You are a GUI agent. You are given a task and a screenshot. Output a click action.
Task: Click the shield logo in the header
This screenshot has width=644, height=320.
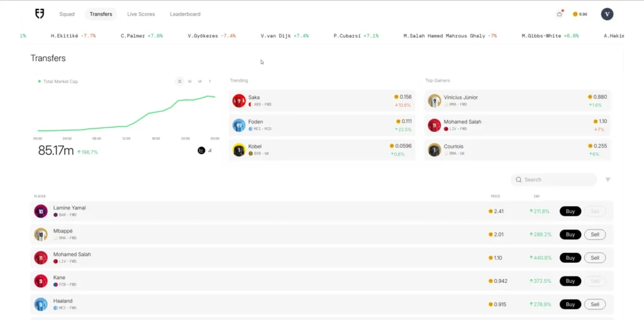(40, 14)
